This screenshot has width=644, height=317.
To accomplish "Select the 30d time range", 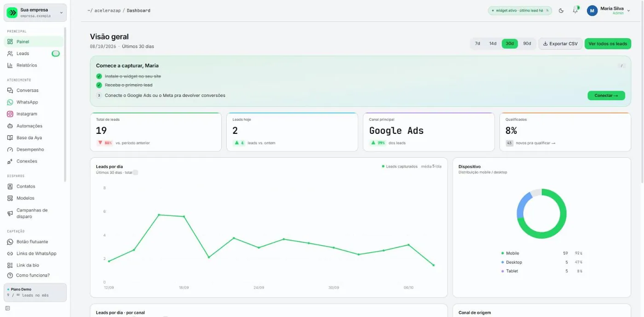I will [x=510, y=44].
